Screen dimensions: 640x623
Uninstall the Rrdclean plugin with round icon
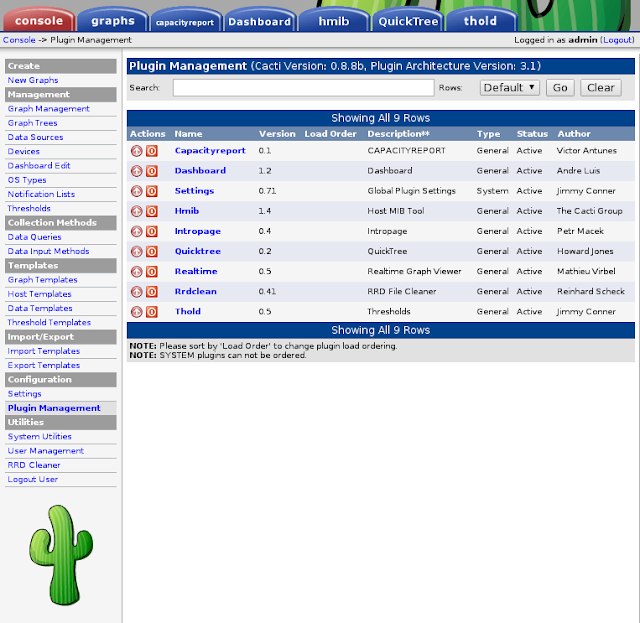pos(136,292)
